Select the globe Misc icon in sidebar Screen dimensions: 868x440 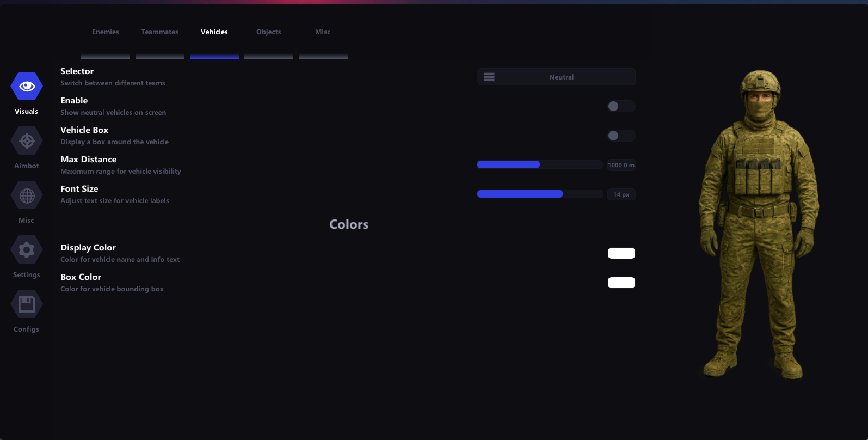[27, 195]
